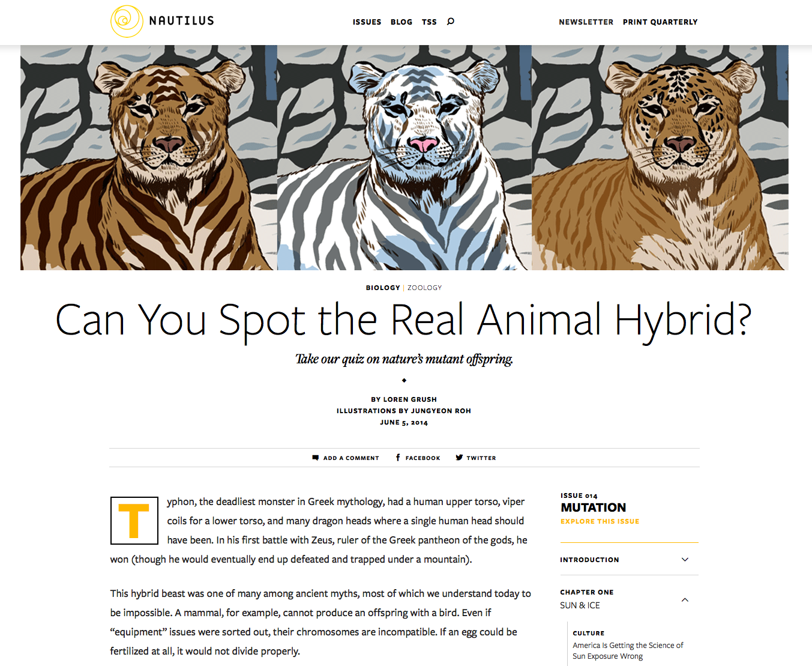
Task: Click the article headline text
Action: [x=403, y=320]
